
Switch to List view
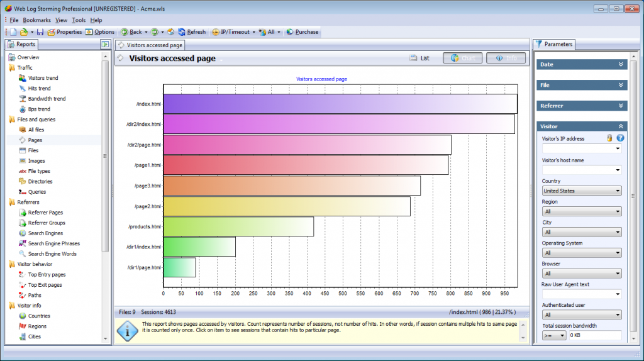pyautogui.click(x=419, y=58)
